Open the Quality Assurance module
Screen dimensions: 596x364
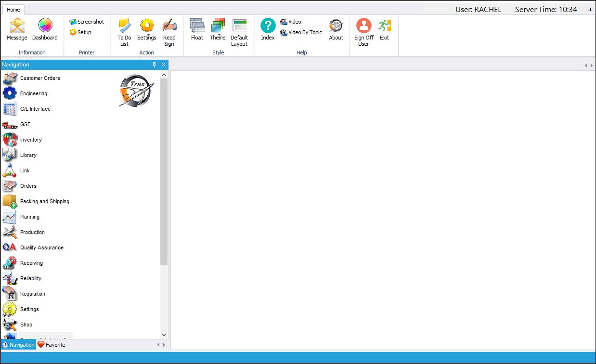click(33, 247)
